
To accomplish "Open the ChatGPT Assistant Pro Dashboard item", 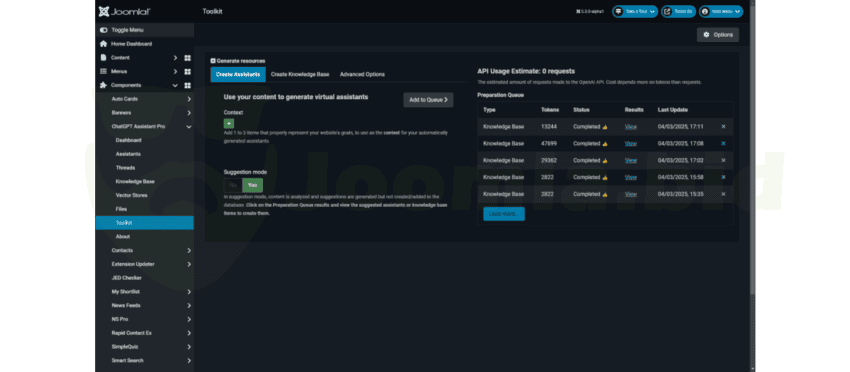I will pos(128,140).
